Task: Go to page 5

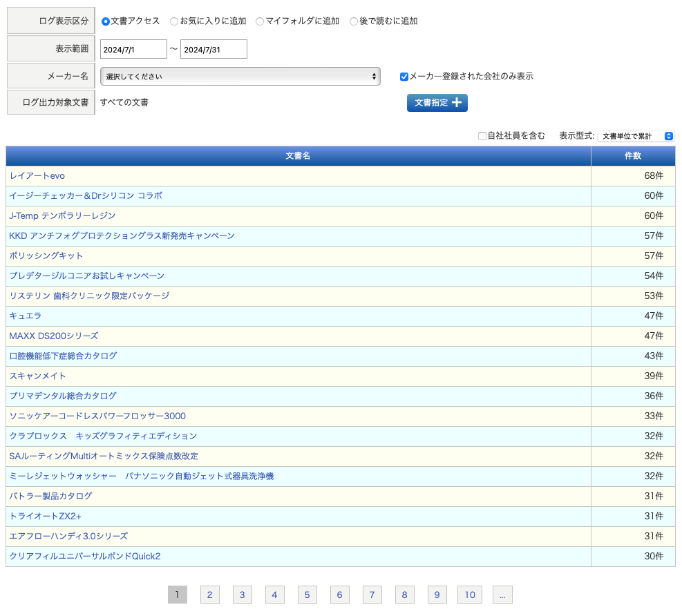Action: pyautogui.click(x=307, y=595)
